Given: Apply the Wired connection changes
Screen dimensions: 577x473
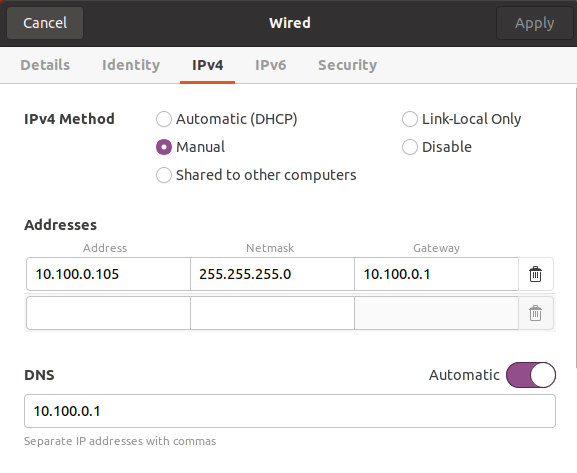Looking at the screenshot, I should (534, 23).
